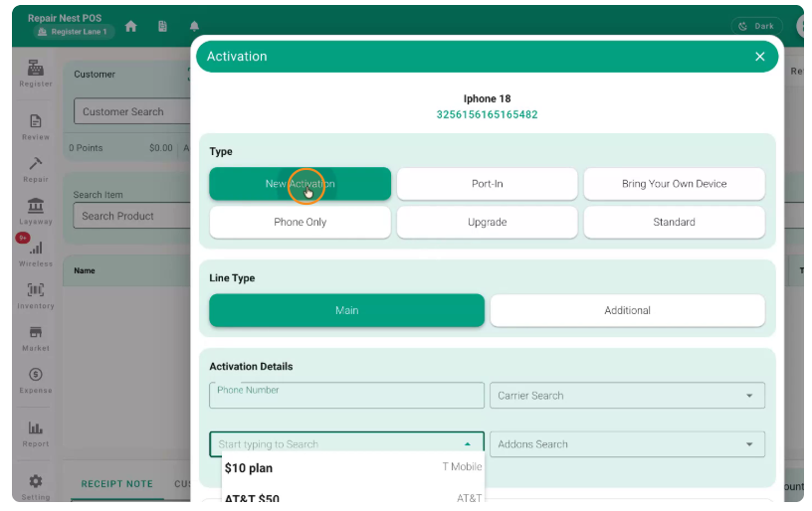Select the $10 plan T Mobile option
Image resolution: width=812 pixels, height=511 pixels.
click(352, 468)
